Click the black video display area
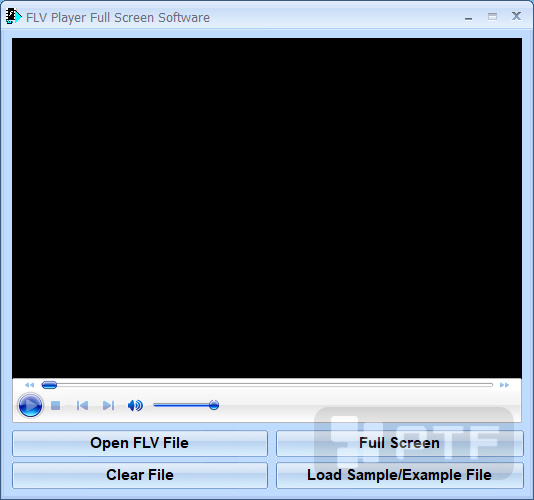The width and height of the screenshot is (534, 500). [267, 208]
